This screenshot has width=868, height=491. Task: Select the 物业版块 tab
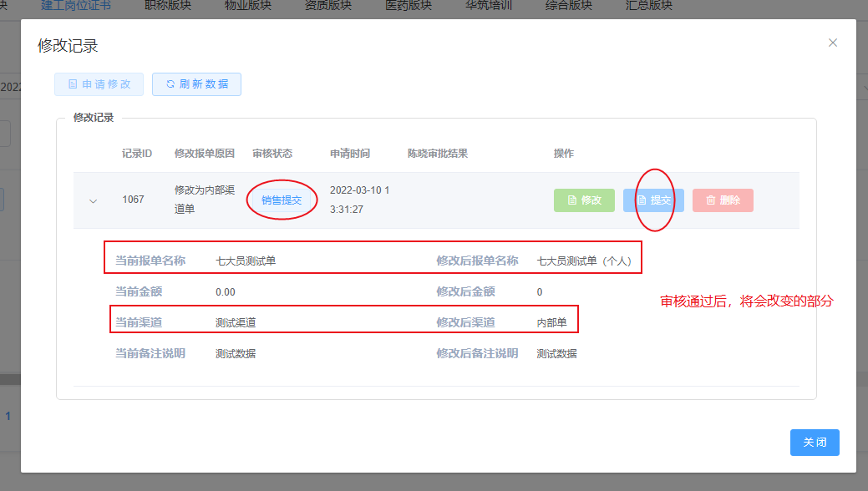click(248, 5)
